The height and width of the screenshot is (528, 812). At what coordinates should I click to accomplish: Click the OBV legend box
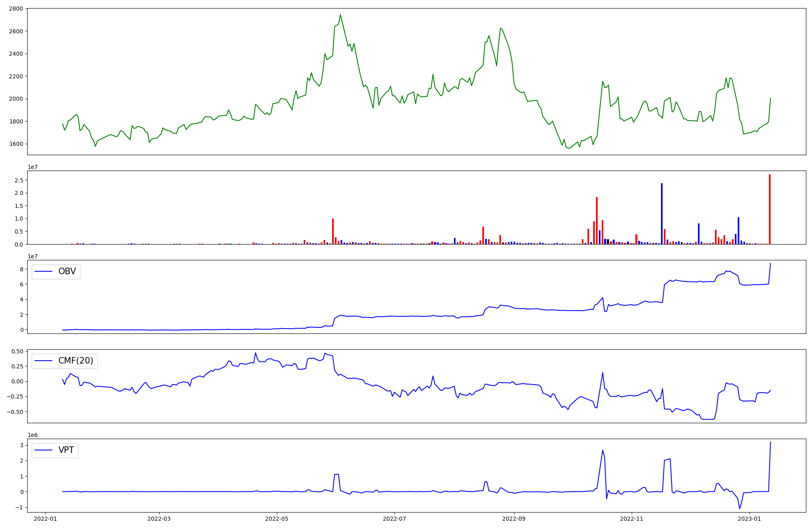point(56,272)
